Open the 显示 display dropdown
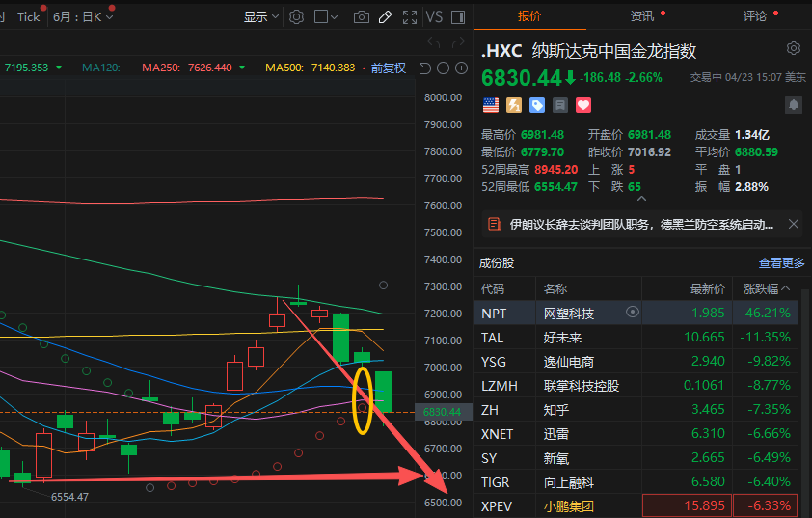Image resolution: width=812 pixels, height=518 pixels. pos(261,17)
